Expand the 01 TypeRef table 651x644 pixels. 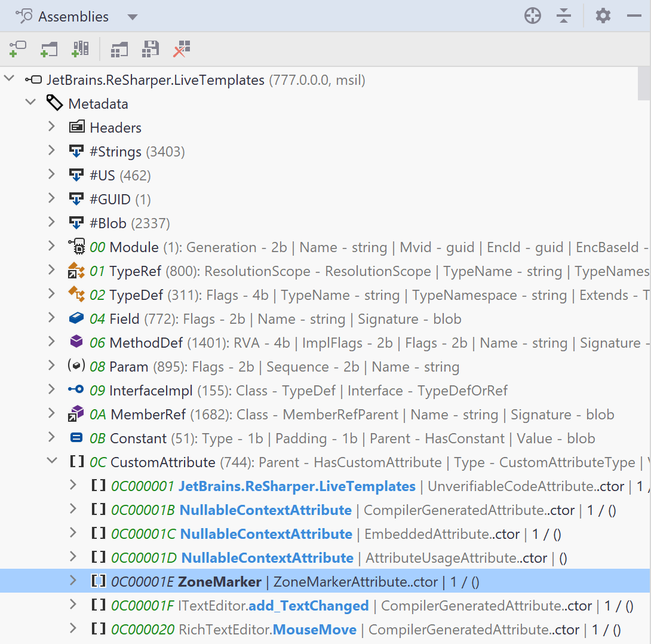52,270
